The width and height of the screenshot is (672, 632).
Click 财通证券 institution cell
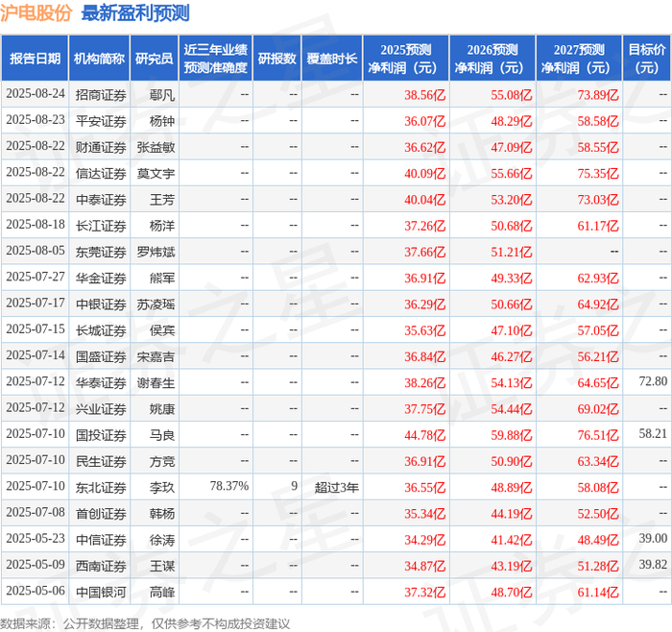point(101,147)
